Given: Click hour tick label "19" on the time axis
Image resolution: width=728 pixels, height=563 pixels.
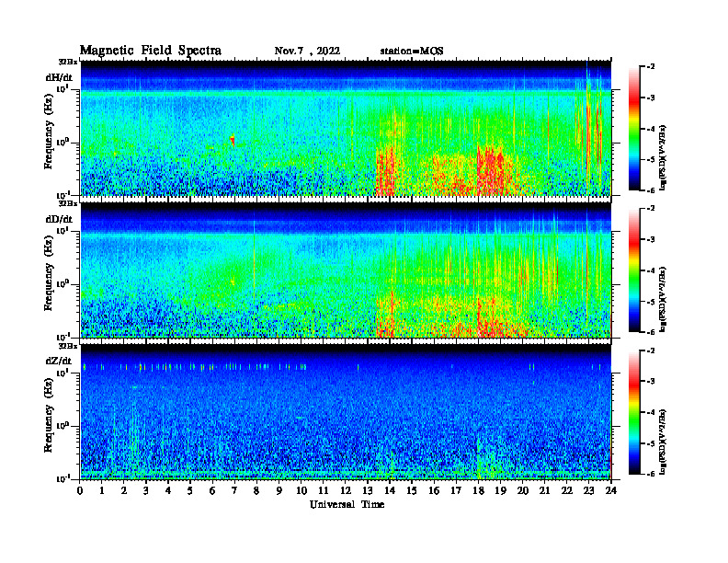Looking at the screenshot, I should coord(500,490).
